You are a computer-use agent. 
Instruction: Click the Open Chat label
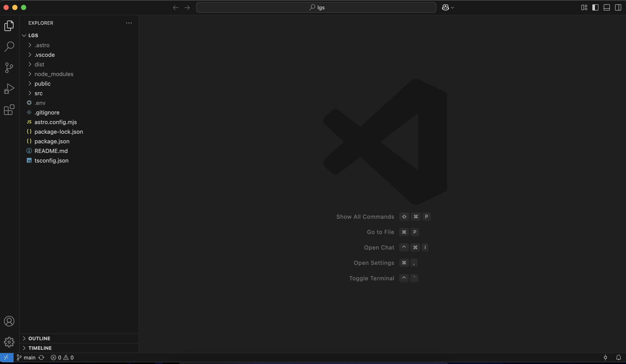(x=379, y=247)
